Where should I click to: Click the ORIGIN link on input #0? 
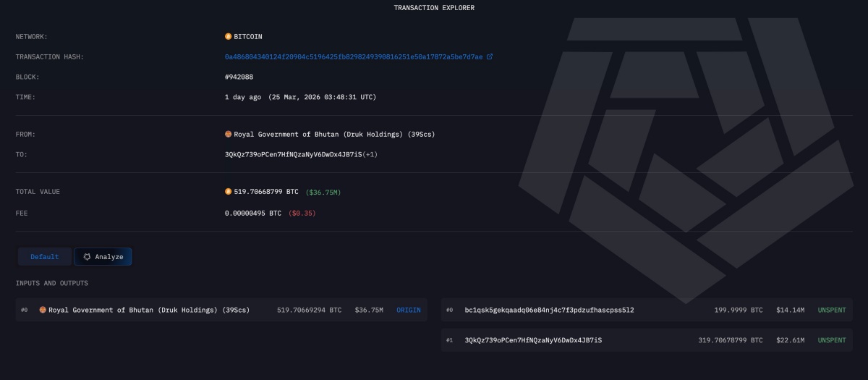click(408, 310)
